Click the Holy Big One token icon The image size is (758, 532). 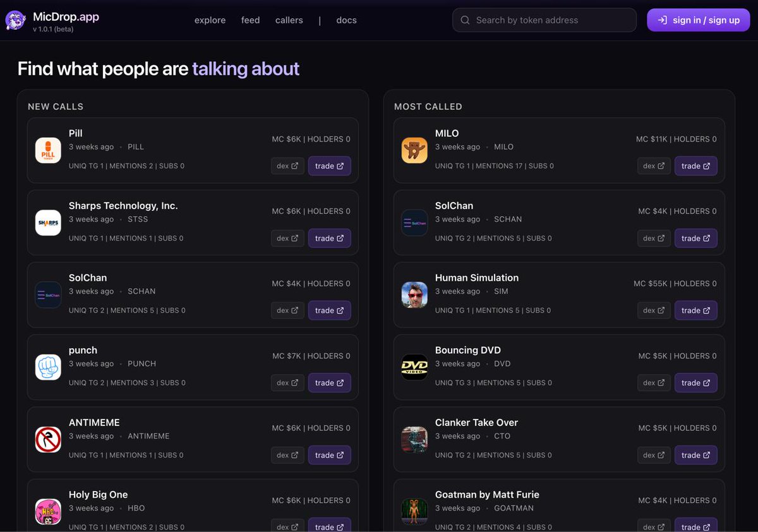tap(48, 512)
